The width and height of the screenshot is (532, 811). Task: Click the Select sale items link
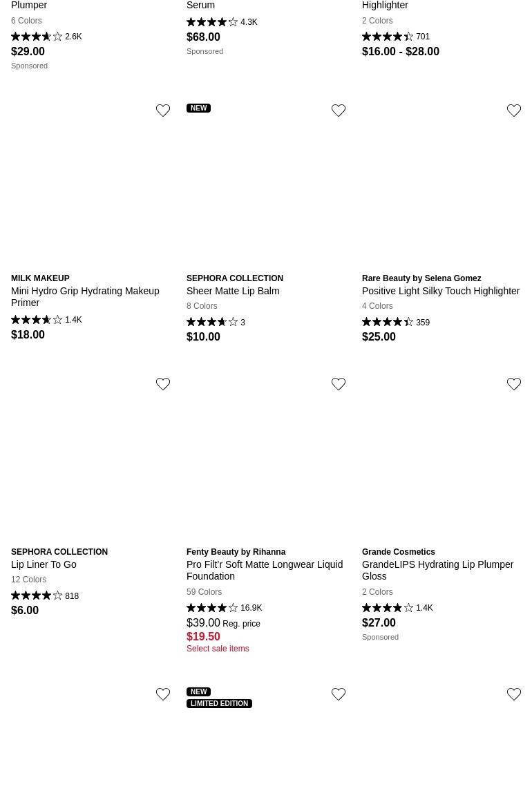click(218, 649)
